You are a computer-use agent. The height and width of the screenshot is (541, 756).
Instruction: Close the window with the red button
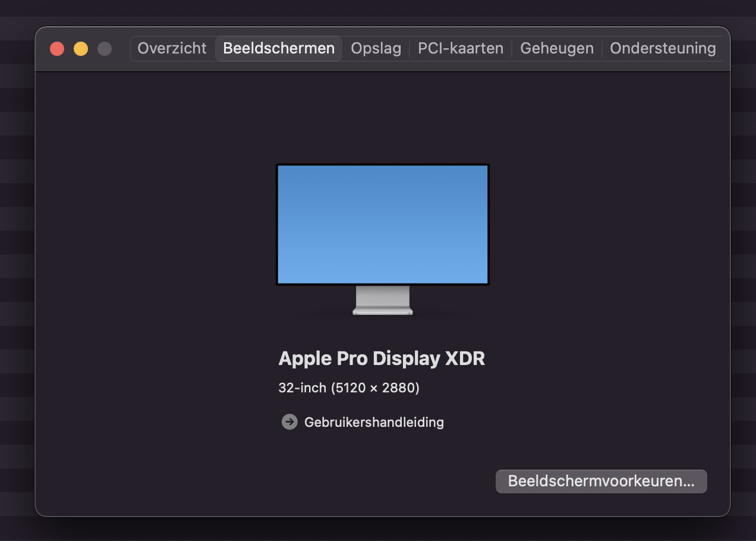[x=57, y=49]
